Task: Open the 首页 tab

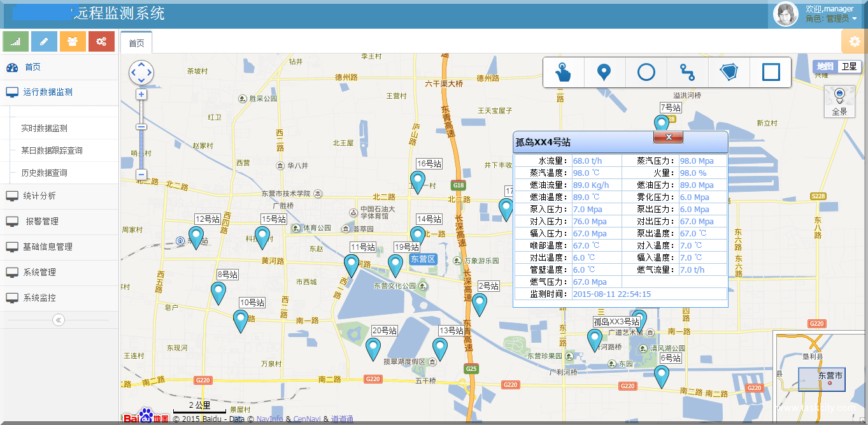Action: [136, 43]
